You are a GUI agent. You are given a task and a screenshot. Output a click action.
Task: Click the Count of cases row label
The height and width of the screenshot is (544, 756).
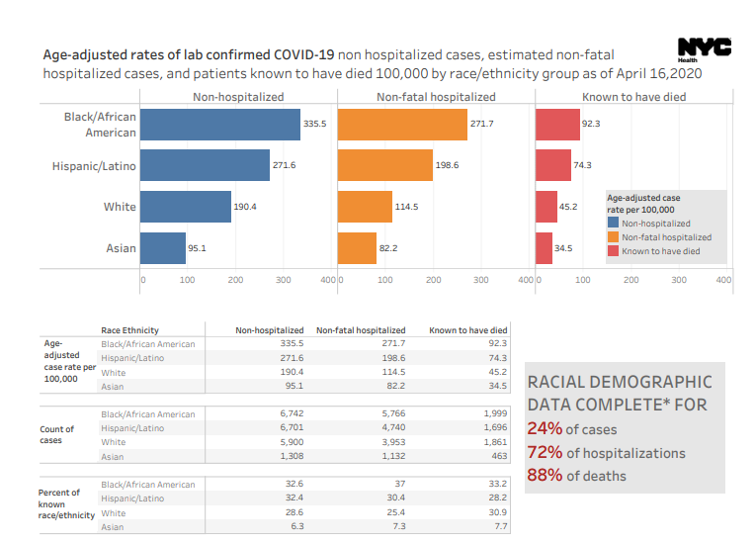tap(57, 435)
